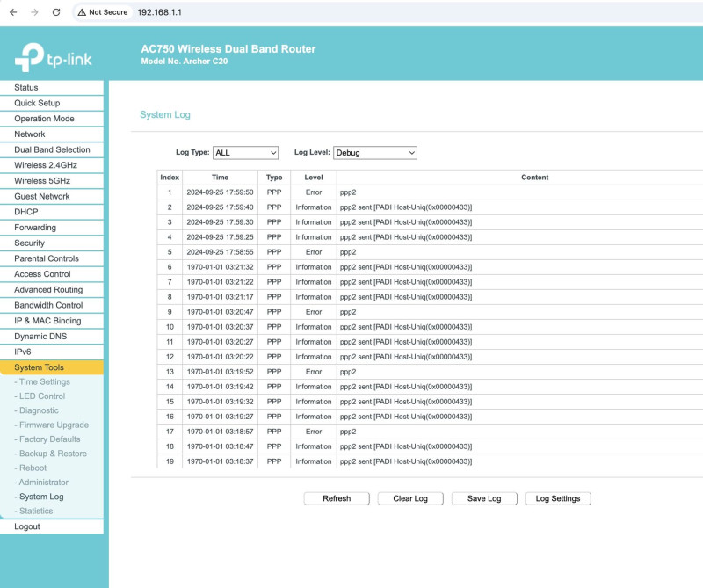Screen dimensions: 703x588
Task: Click timestamp 2024-09-25 17:59:50
Action: (221, 192)
